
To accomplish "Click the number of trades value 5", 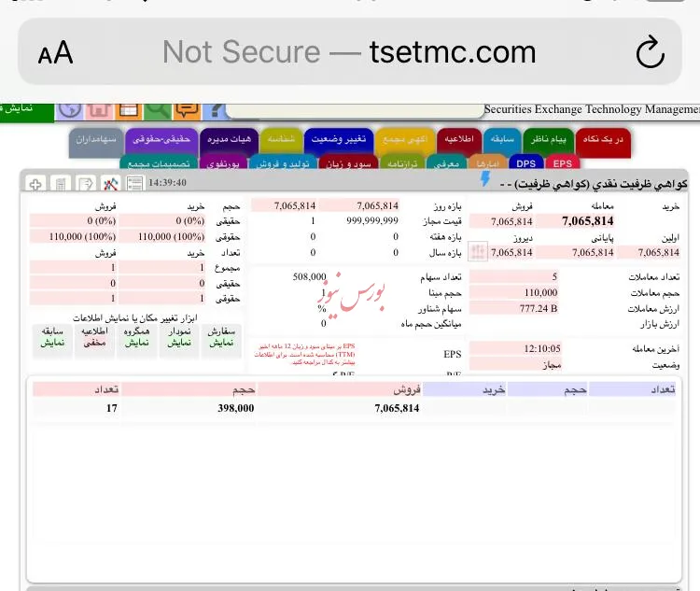I will tap(554, 277).
